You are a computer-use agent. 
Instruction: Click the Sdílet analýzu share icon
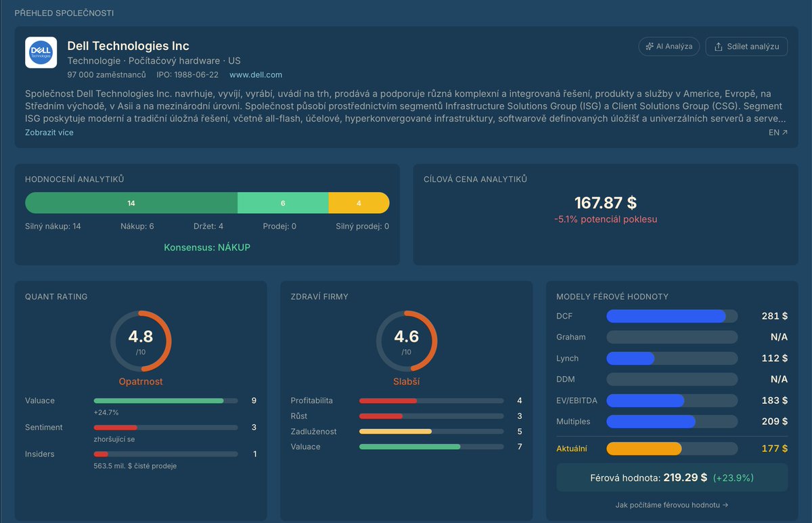click(719, 47)
